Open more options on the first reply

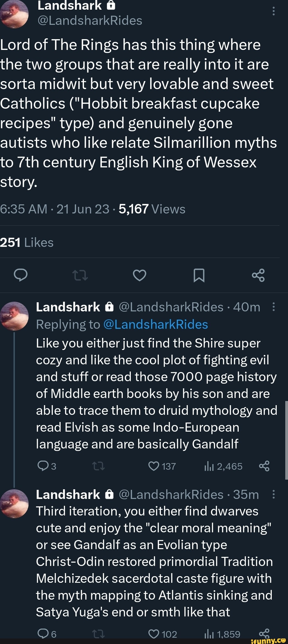pos(273,307)
